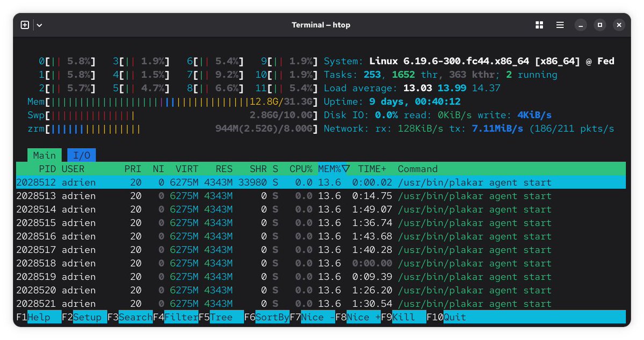Open F2 Setup in the function bar
This screenshot has width=644, height=340.
[x=84, y=317]
